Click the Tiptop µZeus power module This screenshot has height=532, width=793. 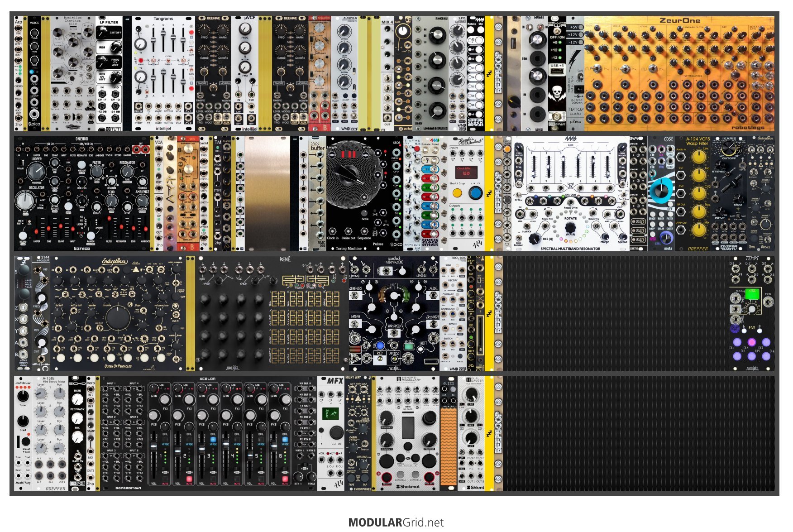click(575, 74)
